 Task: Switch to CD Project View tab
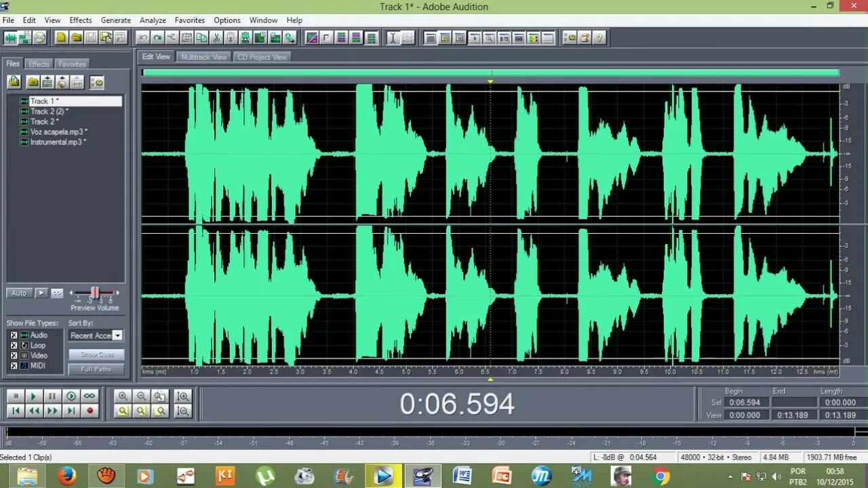click(262, 57)
